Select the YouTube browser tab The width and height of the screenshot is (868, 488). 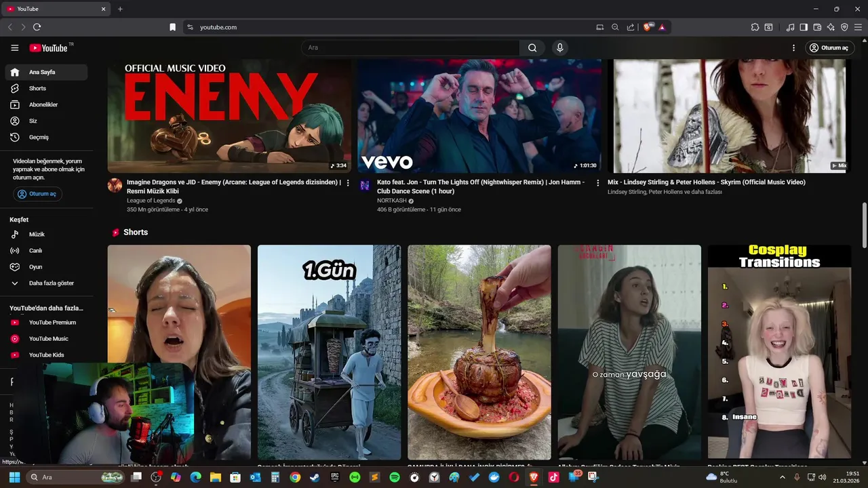point(57,9)
